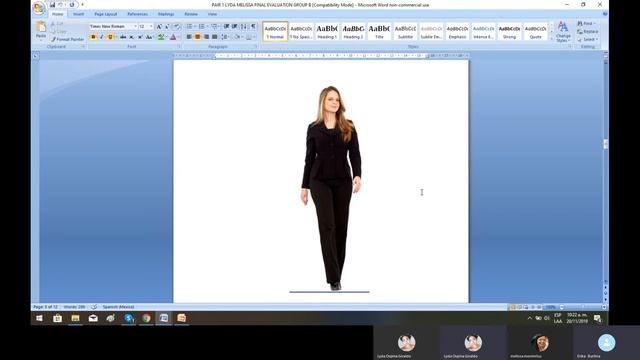
Task: Decrease paragraph indent
Action: pyautogui.click(x=227, y=27)
